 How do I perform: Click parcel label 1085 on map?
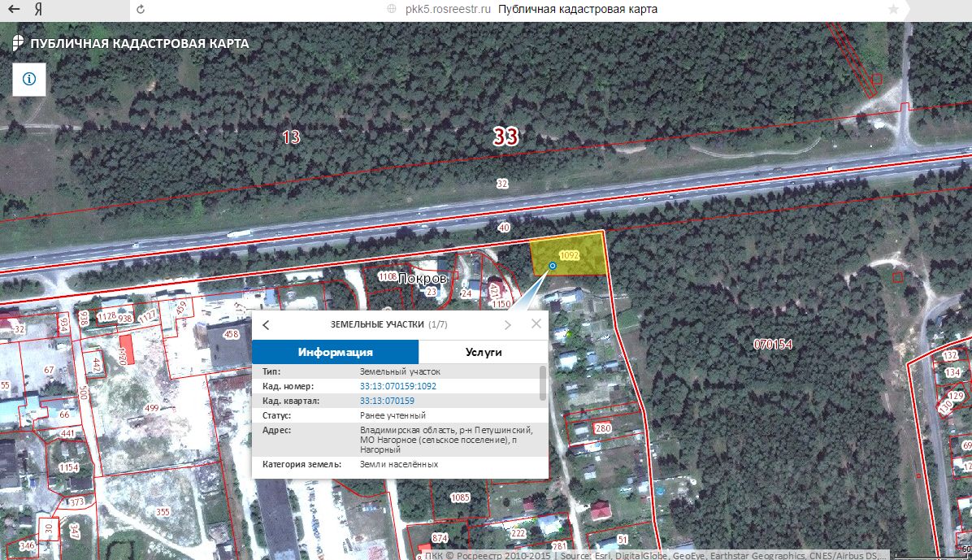[460, 497]
